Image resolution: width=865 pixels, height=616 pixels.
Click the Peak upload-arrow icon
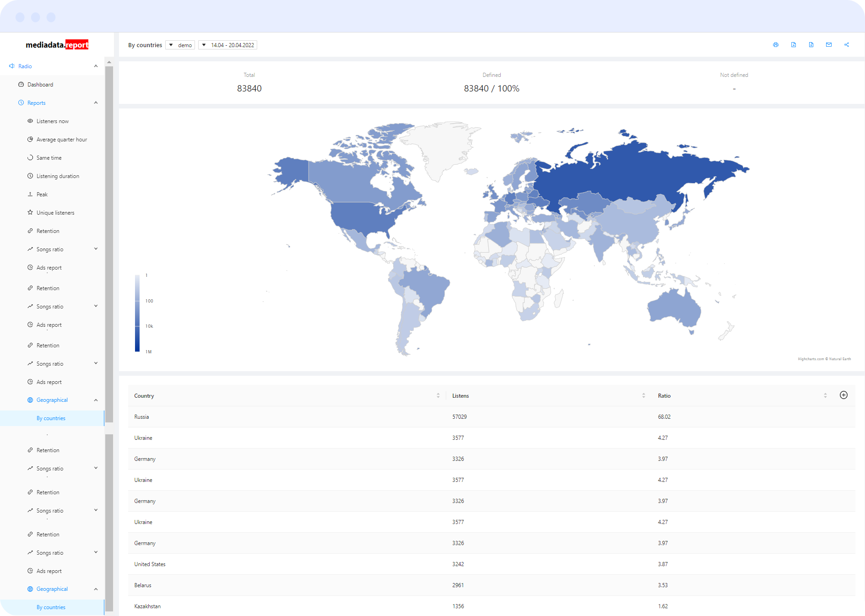pos(30,195)
